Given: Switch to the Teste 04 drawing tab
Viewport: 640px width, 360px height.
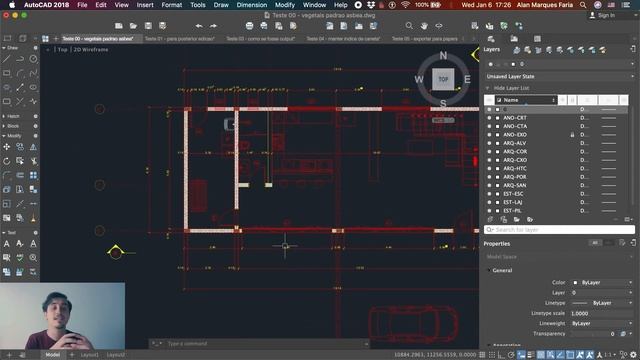Looking at the screenshot, I should [343, 39].
